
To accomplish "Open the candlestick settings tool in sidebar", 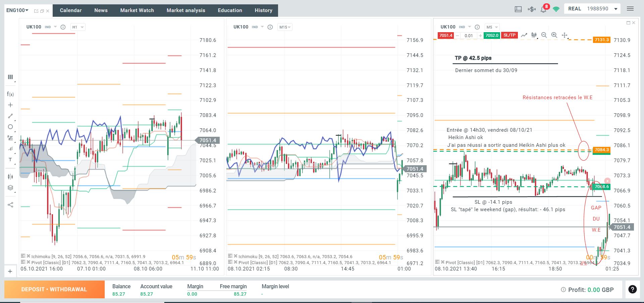I will click(10, 177).
